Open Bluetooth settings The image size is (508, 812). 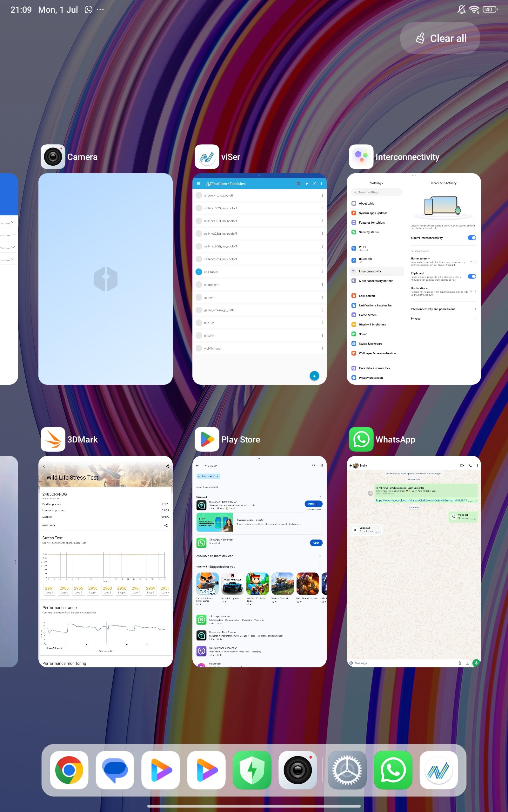(376, 260)
